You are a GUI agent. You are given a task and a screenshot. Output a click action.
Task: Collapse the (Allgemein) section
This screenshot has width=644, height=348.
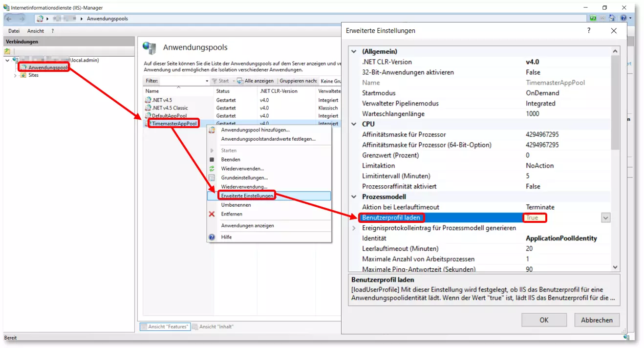coord(354,51)
